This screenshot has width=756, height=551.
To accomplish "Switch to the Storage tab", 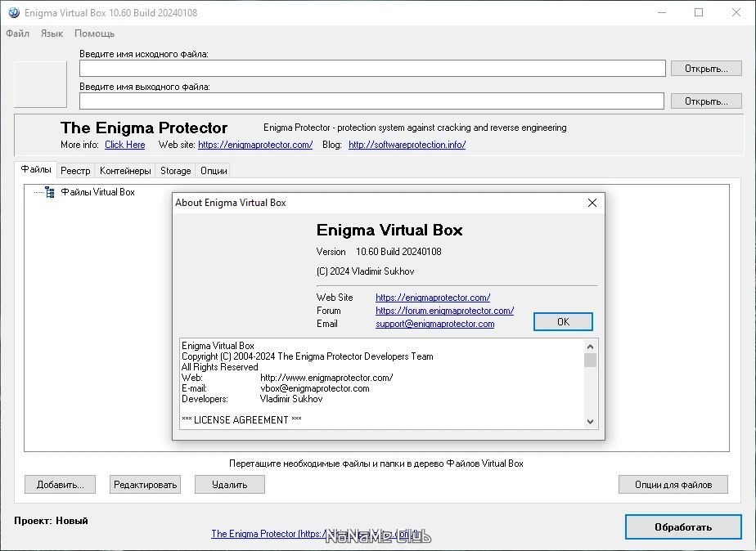I will [x=175, y=171].
